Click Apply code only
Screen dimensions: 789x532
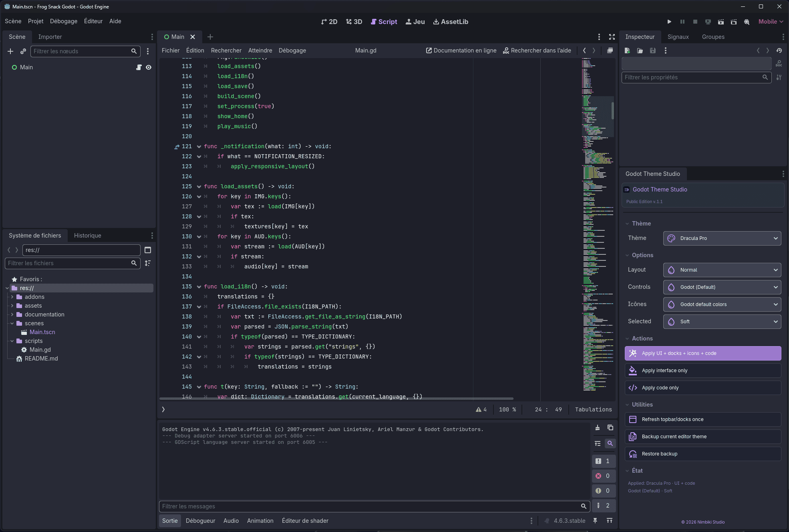(x=703, y=388)
